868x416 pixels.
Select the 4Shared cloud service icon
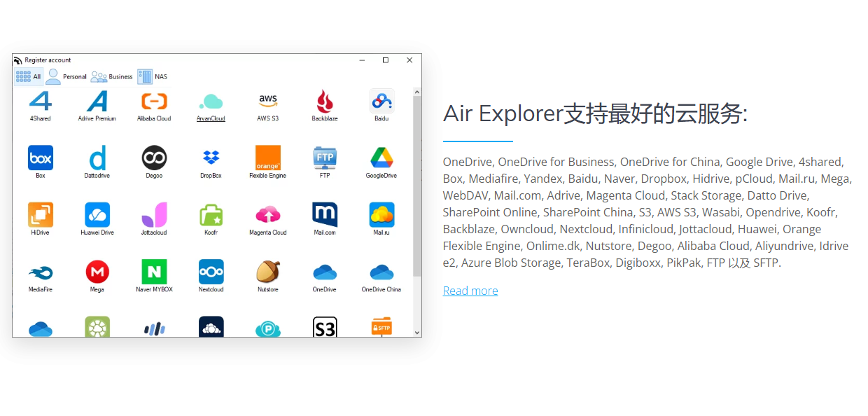click(x=41, y=102)
